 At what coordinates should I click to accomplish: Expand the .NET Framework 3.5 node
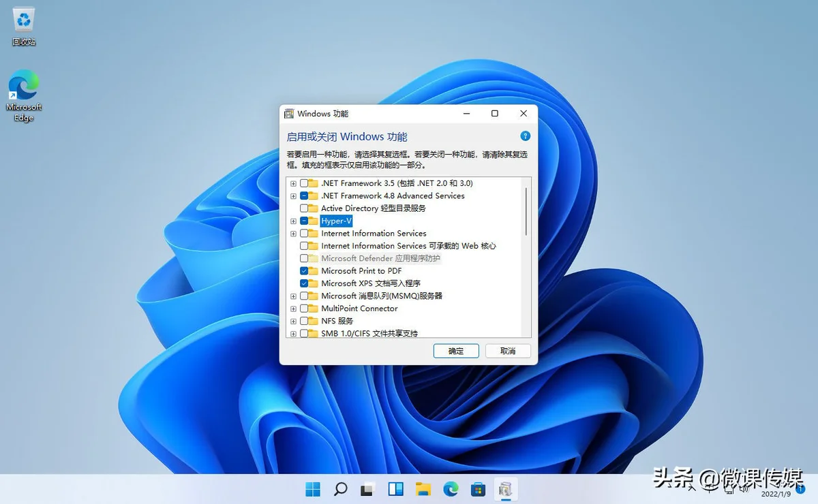click(x=294, y=183)
